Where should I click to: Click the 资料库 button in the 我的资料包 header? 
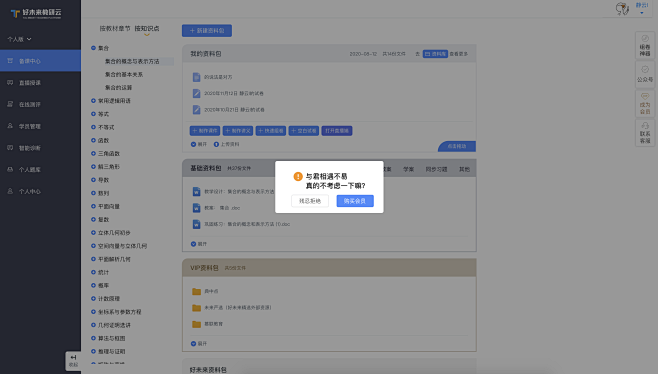(435, 54)
